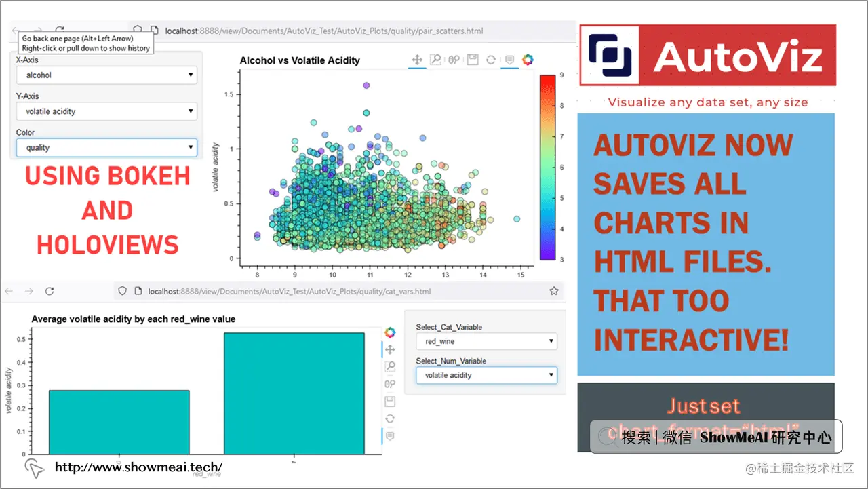Click Bokeh logo beside the bar chart
868x489 pixels.
390,332
